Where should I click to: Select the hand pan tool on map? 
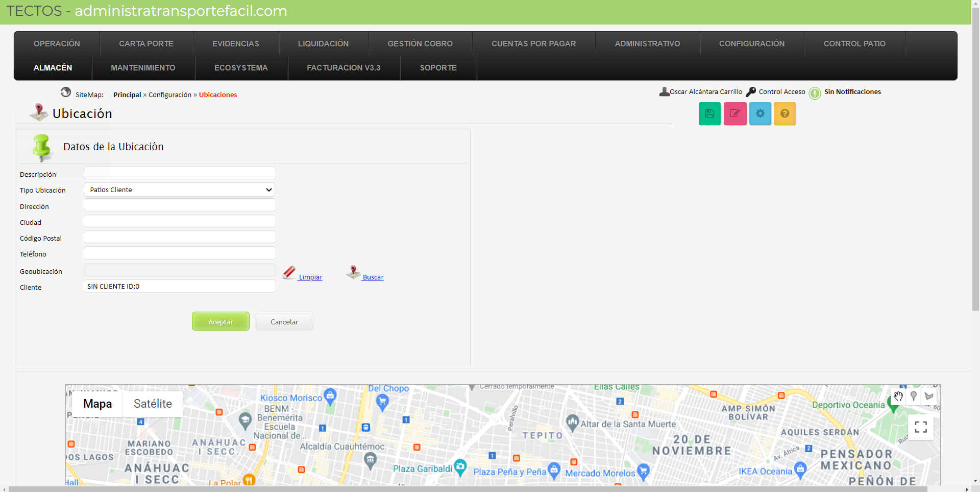898,396
